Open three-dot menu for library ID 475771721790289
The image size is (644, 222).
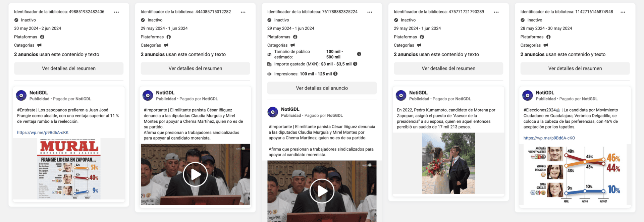coord(496,12)
